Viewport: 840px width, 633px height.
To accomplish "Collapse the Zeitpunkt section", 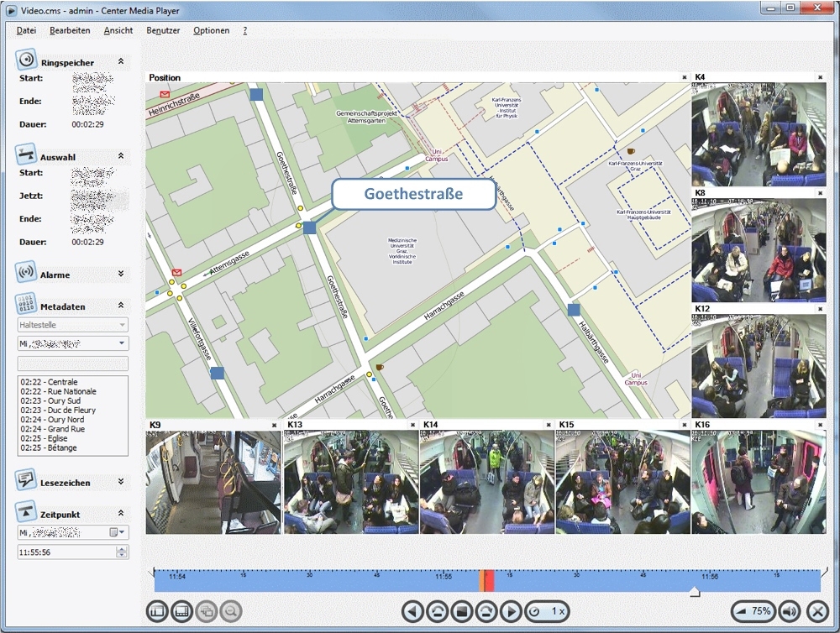I will pyautogui.click(x=121, y=513).
